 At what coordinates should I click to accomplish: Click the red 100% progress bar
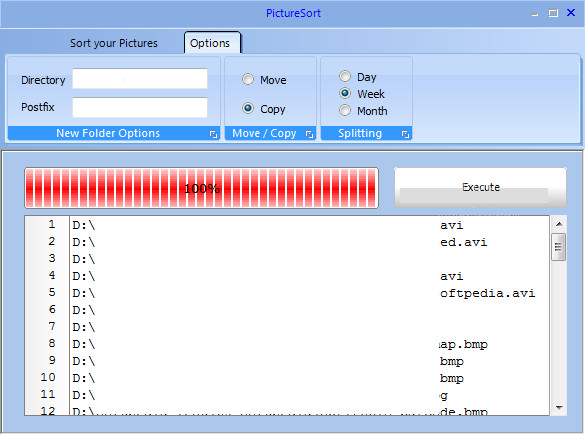pyautogui.click(x=201, y=188)
